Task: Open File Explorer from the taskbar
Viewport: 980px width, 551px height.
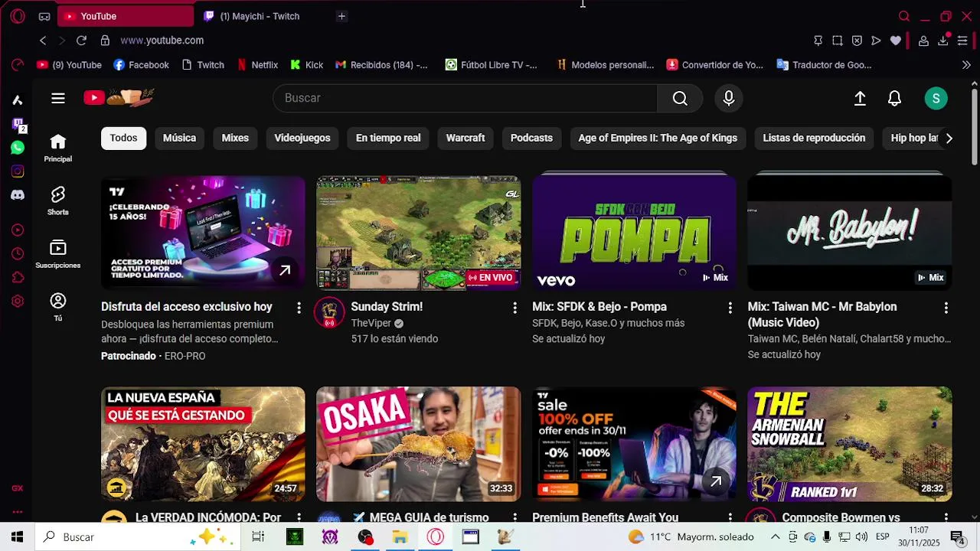Action: [400, 537]
